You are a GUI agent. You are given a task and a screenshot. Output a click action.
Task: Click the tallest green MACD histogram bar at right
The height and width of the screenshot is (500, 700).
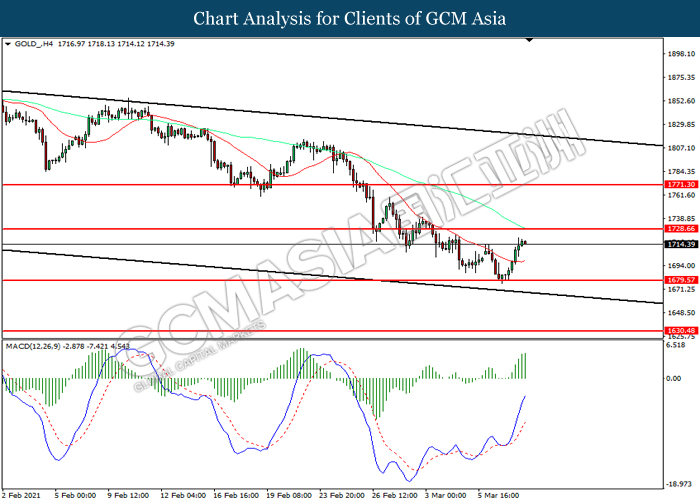pos(524,366)
